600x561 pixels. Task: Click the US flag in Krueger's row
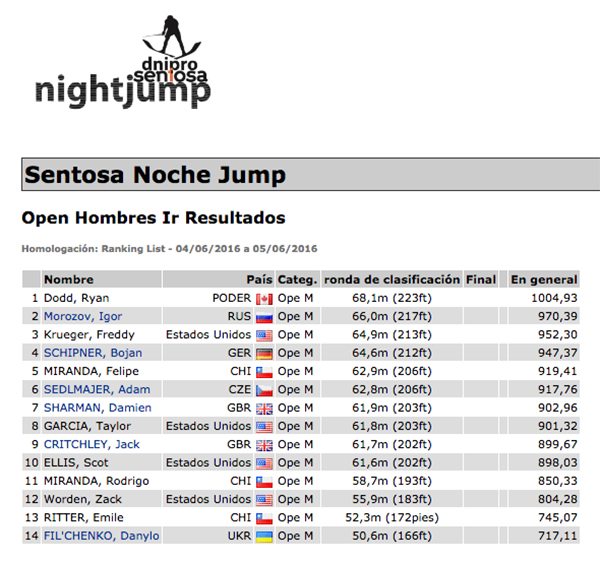(264, 335)
